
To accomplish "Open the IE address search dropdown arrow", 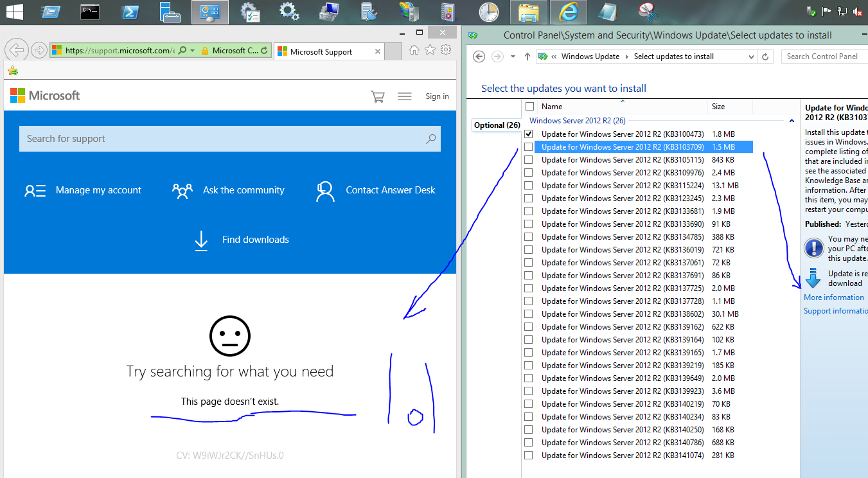I will 192,50.
